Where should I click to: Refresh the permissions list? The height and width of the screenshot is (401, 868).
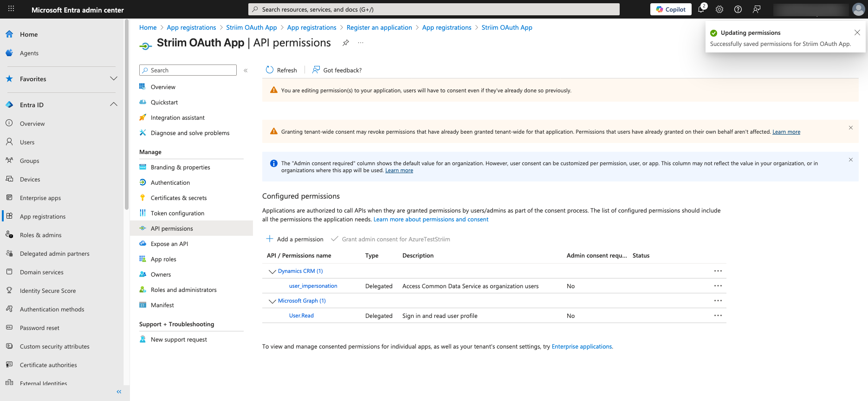pos(281,70)
